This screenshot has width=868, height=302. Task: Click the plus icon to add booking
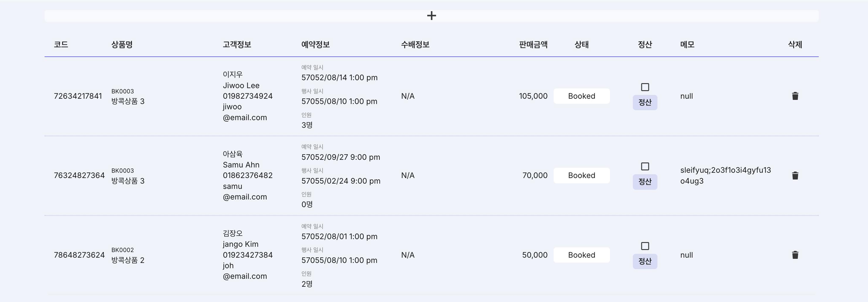coord(431,16)
